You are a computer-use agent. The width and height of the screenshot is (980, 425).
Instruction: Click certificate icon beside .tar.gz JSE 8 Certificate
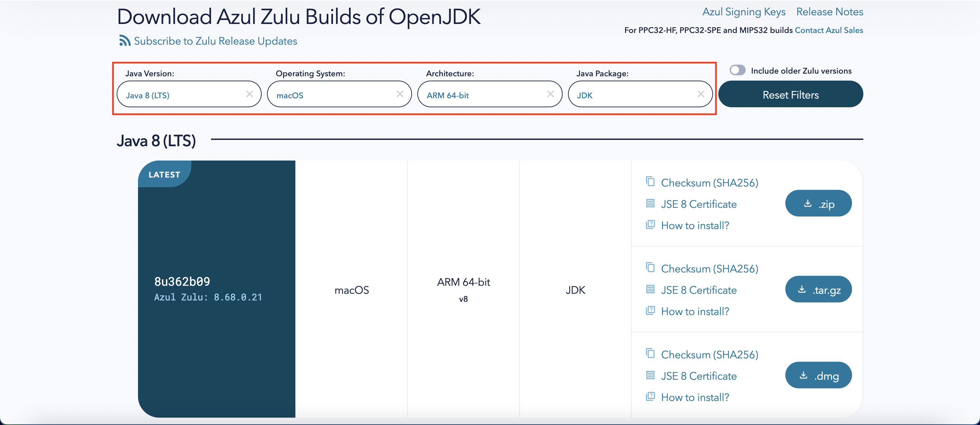click(650, 290)
